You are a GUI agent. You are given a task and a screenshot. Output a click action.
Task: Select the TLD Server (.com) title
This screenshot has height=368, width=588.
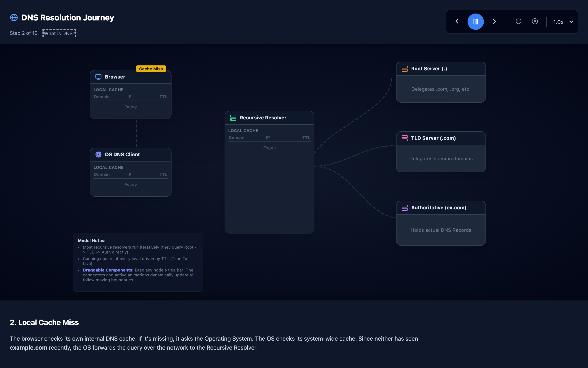coord(433,138)
